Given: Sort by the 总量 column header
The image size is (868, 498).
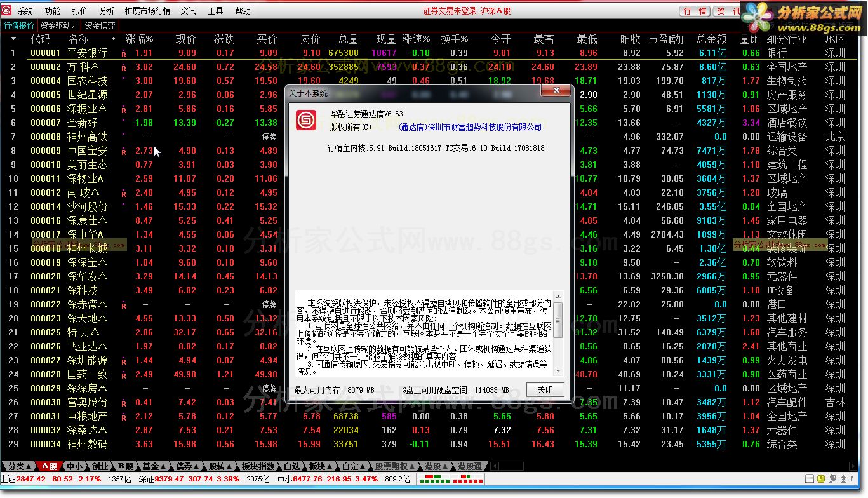Looking at the screenshot, I should 348,39.
